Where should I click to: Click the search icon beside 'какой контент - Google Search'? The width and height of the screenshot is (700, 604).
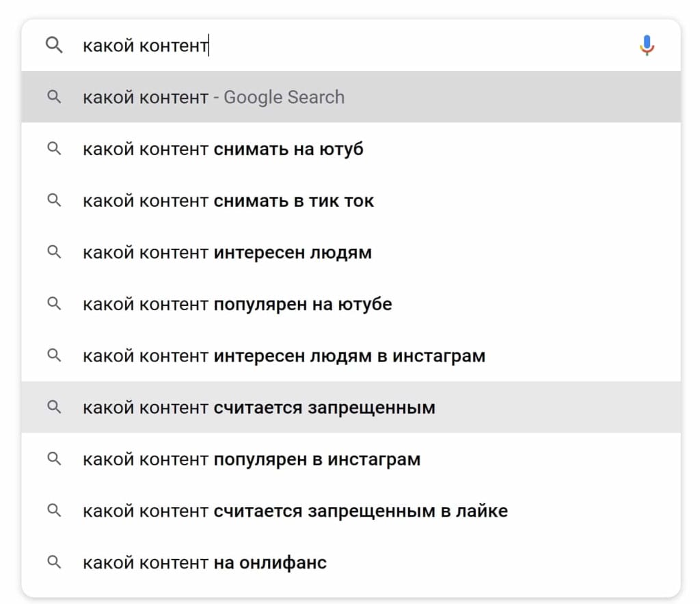coord(54,97)
